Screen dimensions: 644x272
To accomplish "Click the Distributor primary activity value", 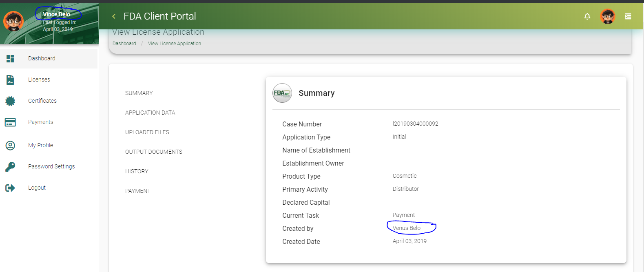I will pos(406,189).
